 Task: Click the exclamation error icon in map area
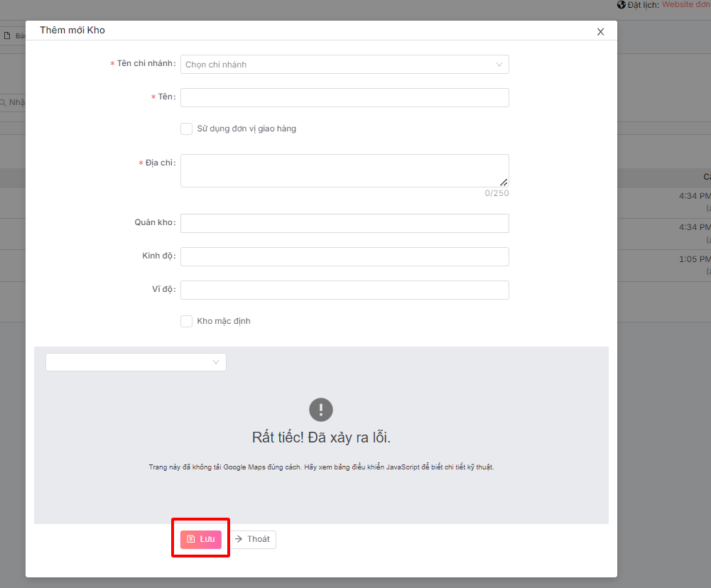(321, 410)
